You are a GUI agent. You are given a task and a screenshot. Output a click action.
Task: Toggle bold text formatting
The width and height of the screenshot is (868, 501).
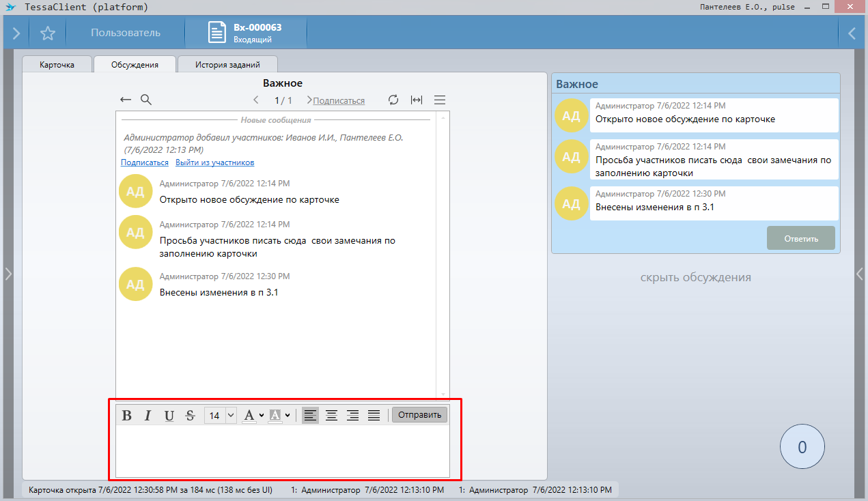pos(126,415)
